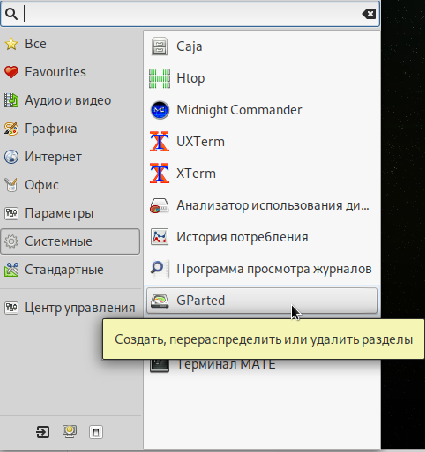Open the История потребления icon
425x452 pixels.
[x=159, y=237]
